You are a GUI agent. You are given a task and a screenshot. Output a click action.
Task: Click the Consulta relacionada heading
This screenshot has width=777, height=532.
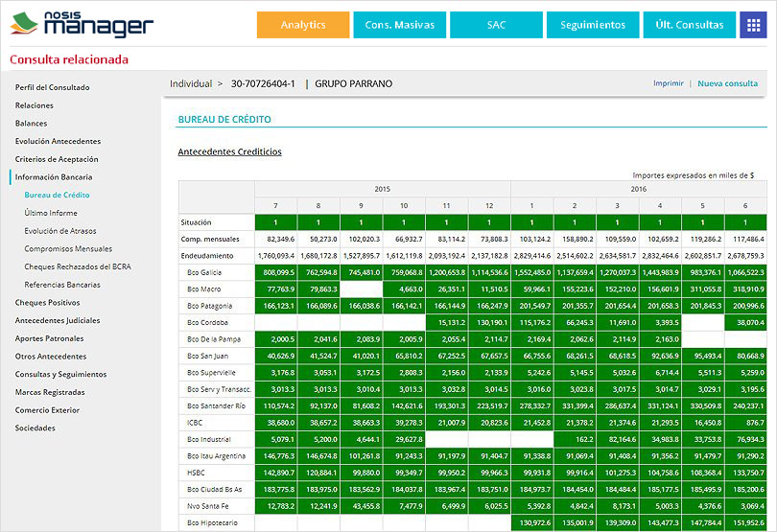(x=69, y=59)
